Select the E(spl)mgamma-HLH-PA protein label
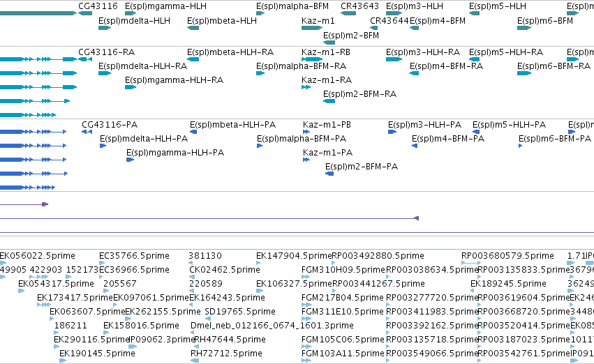The height and width of the screenshot is (364, 594). point(175,153)
